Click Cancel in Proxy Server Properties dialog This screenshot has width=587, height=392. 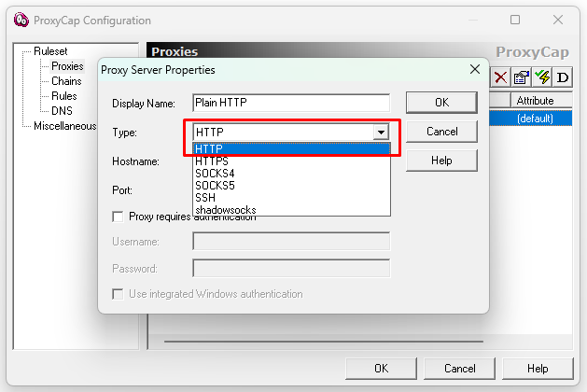441,132
